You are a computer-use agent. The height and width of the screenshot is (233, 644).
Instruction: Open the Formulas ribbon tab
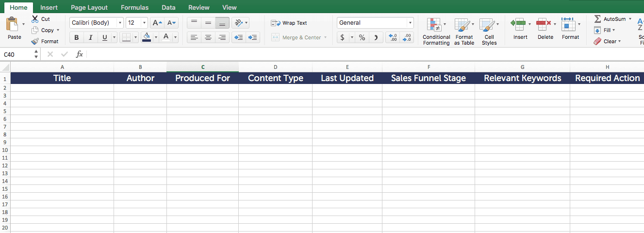134,7
